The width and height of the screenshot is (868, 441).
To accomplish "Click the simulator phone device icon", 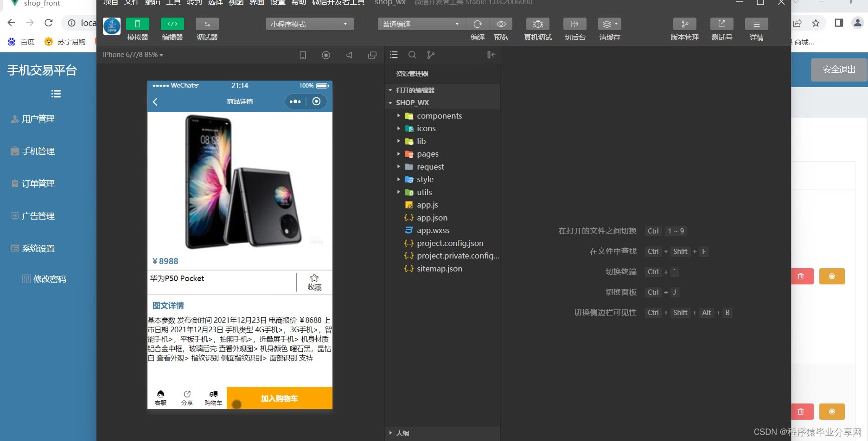I will click(303, 55).
